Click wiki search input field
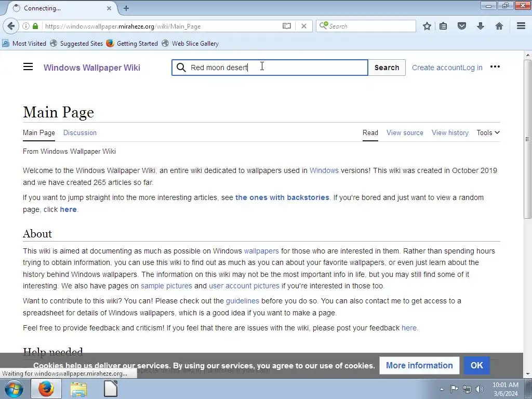The image size is (532, 399). [x=270, y=68]
